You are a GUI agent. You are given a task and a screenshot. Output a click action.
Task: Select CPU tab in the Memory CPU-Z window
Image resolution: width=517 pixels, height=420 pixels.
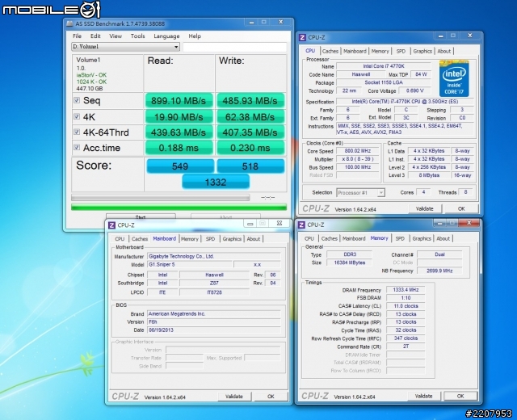click(x=309, y=238)
